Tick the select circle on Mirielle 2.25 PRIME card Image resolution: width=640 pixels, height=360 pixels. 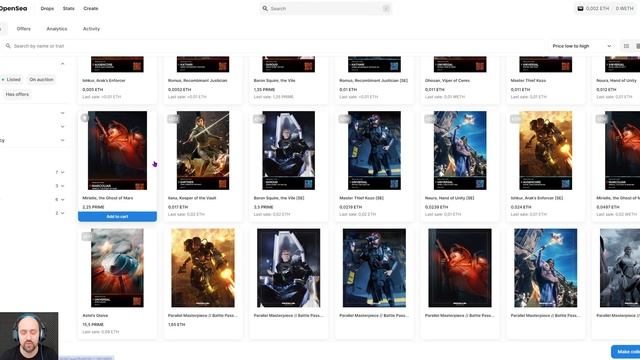pyautogui.click(x=85, y=118)
